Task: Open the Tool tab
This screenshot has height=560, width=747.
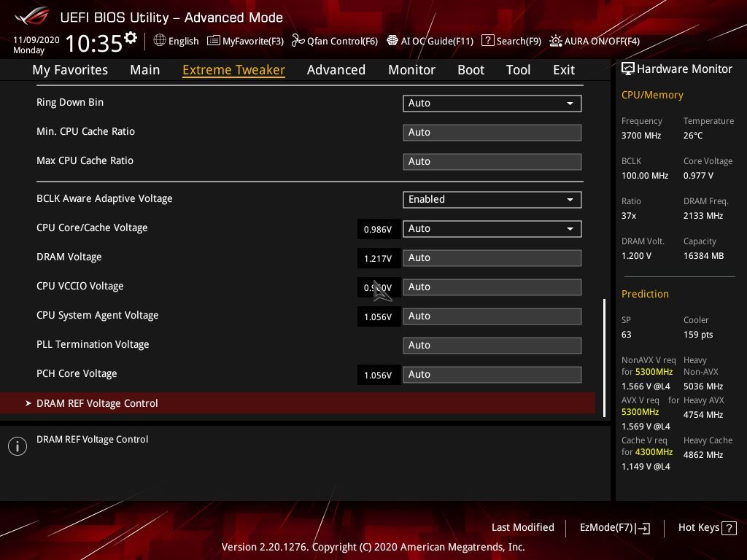Action: tap(518, 70)
